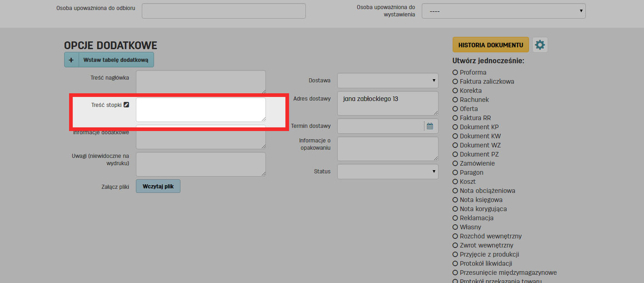Screen dimensions: 644x283
Task: Click the edit icon beside Treść stopki
Action: pos(126,105)
